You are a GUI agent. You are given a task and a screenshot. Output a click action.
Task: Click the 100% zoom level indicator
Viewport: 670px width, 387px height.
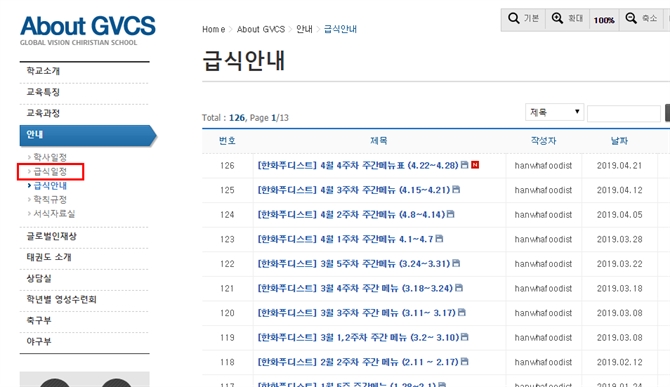coord(604,20)
